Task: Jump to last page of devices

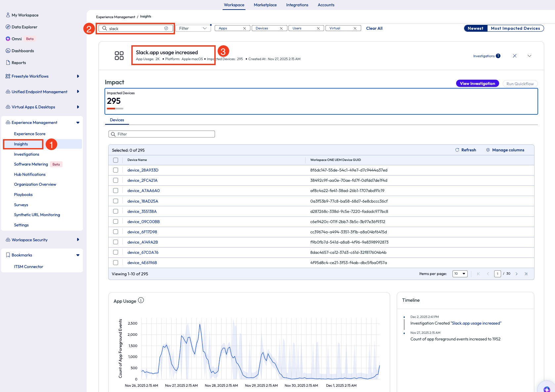Action: coord(526,274)
